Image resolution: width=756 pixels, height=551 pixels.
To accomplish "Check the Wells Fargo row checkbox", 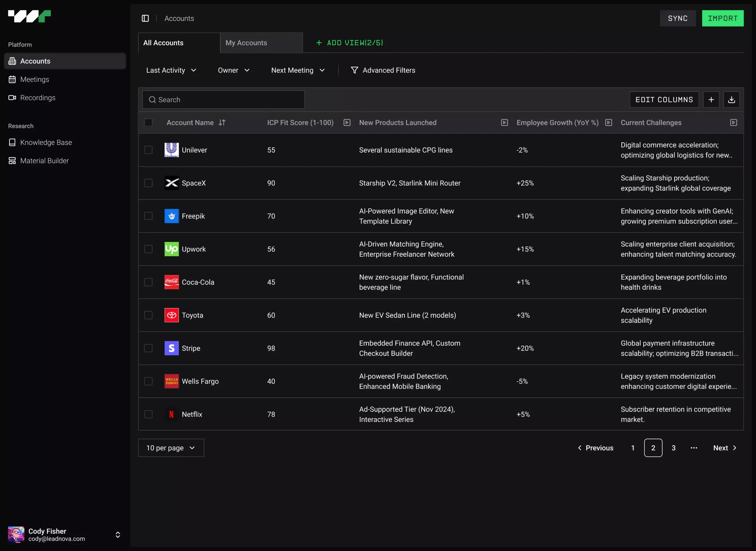I will click(148, 381).
